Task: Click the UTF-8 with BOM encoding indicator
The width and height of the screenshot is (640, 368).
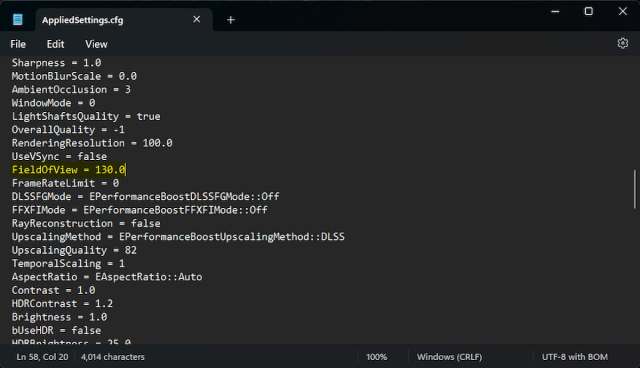Action: 575,357
